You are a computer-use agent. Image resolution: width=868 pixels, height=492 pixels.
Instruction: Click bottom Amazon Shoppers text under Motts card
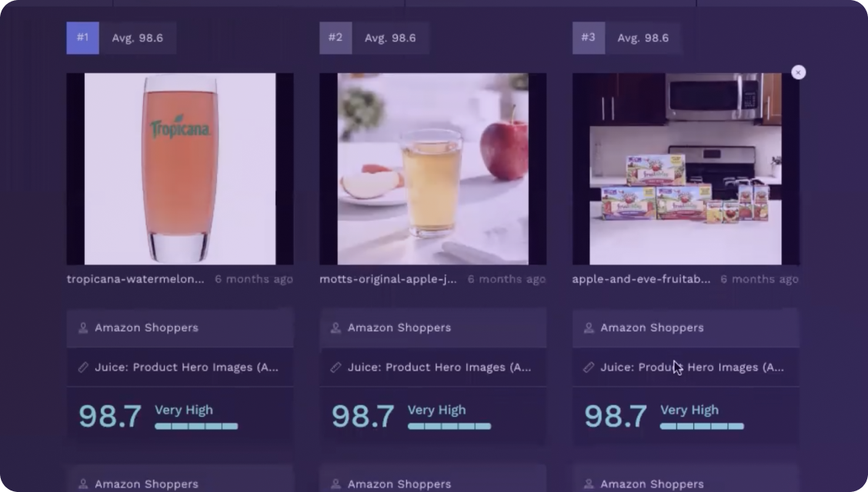click(x=399, y=484)
